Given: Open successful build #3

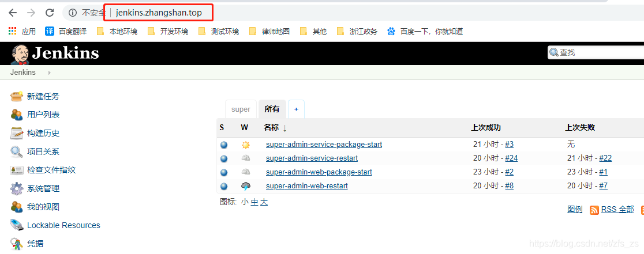Looking at the screenshot, I should click(x=510, y=145).
